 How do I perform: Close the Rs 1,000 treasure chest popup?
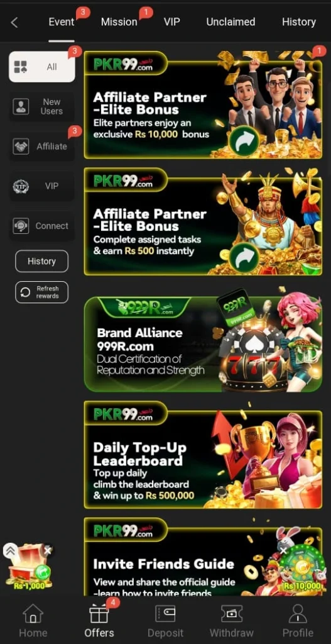[48, 551]
